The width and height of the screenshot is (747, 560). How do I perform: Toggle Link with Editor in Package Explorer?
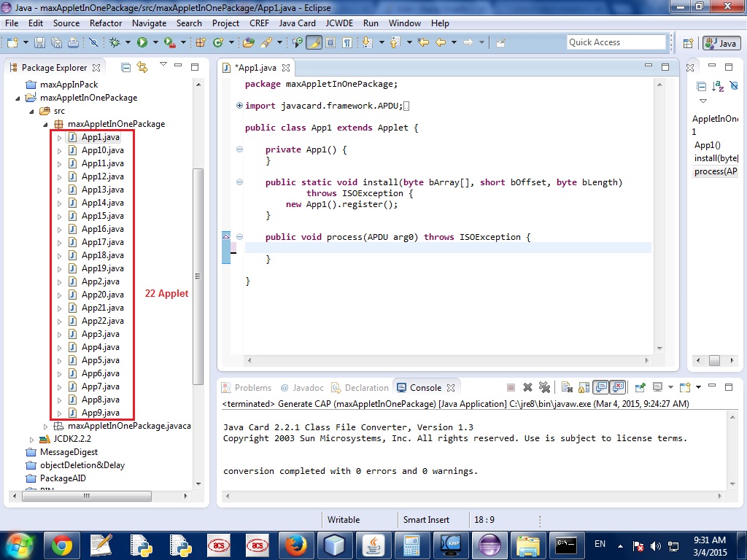click(142, 67)
